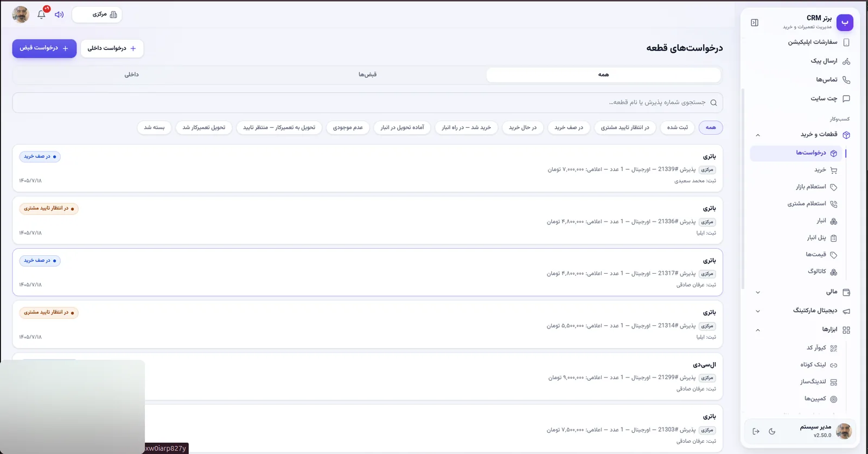Filter by بسته شد status chip
868x454 pixels.
tap(154, 128)
